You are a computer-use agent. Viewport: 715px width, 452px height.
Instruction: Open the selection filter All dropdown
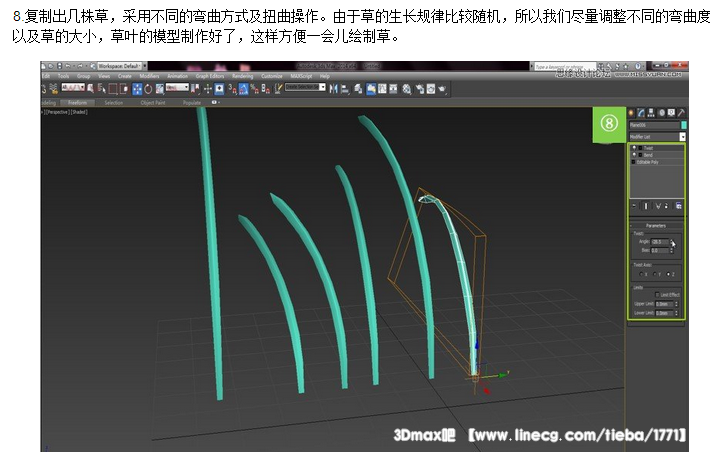coord(73,87)
